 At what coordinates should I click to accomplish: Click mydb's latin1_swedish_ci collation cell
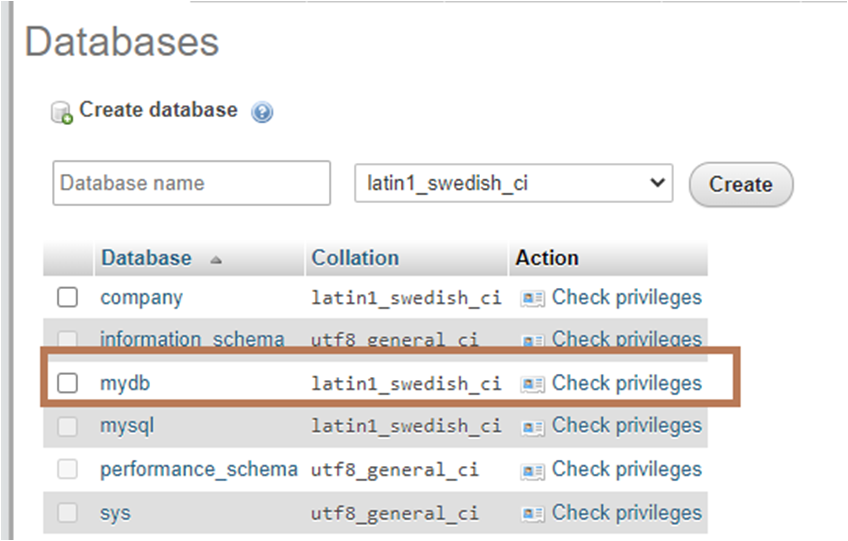[x=406, y=384]
